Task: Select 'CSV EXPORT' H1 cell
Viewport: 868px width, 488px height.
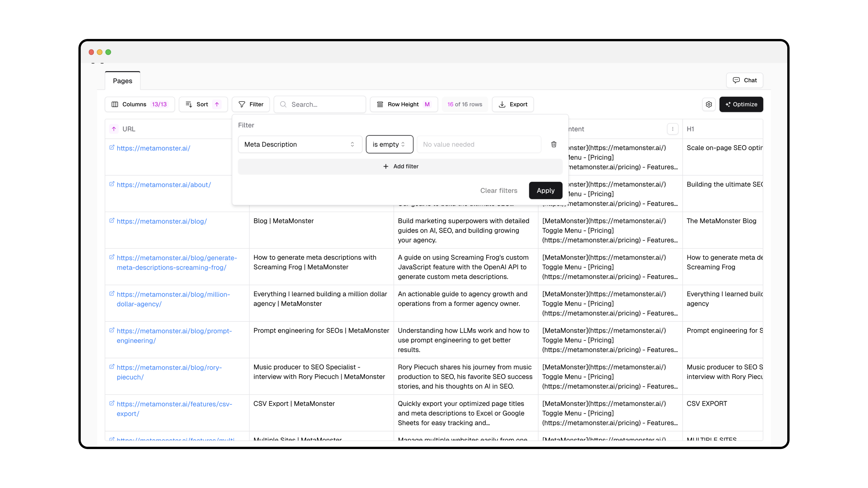Action: click(x=723, y=413)
